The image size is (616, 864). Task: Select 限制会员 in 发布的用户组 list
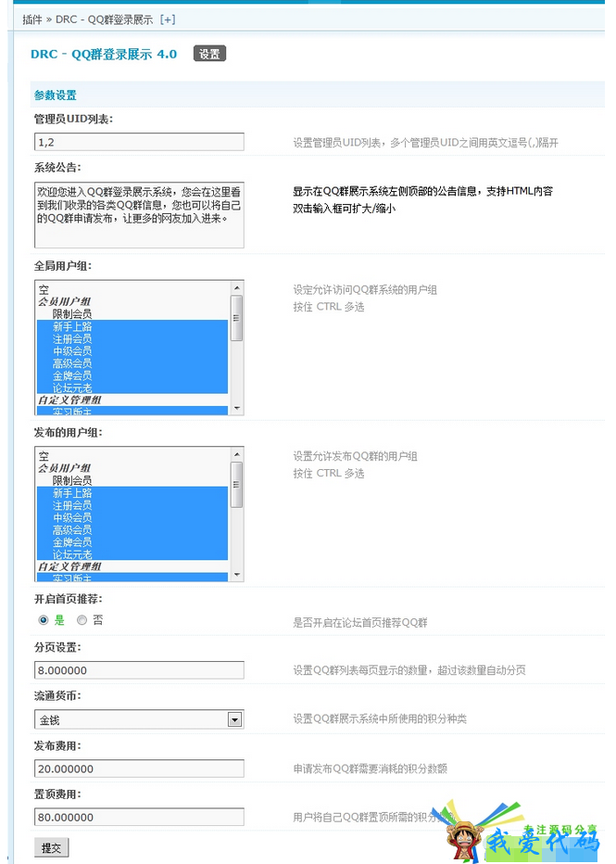132,480
